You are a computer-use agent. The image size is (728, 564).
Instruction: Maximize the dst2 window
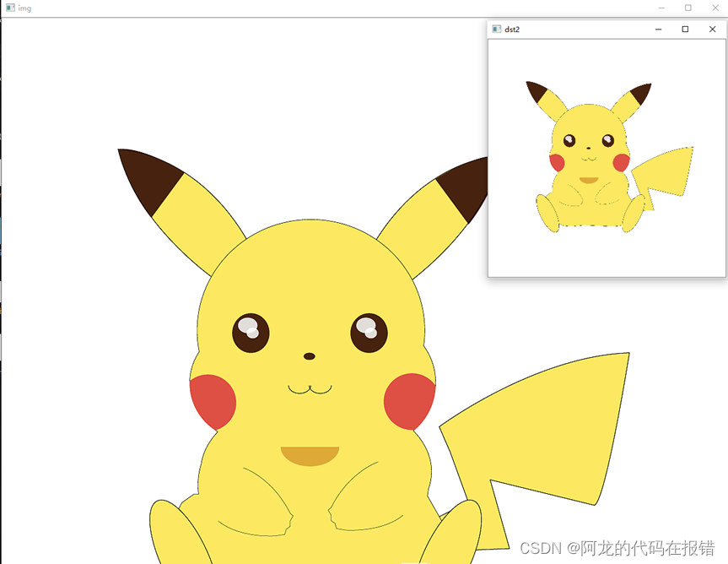coord(685,30)
